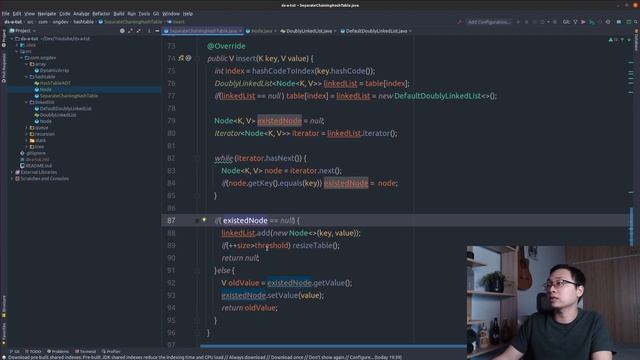640x360 pixels.
Task: Select .gitignore file in tree
Action: (x=33, y=153)
